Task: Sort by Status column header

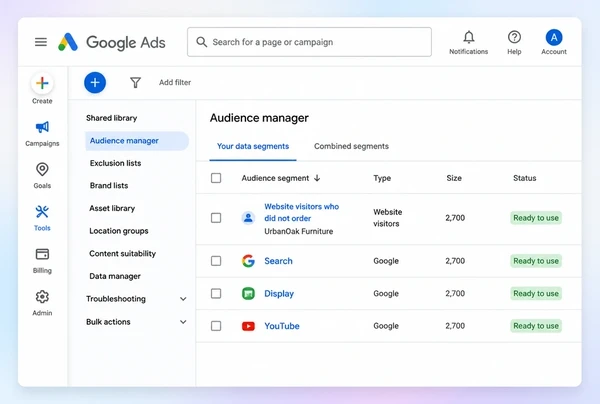Action: coord(525,178)
